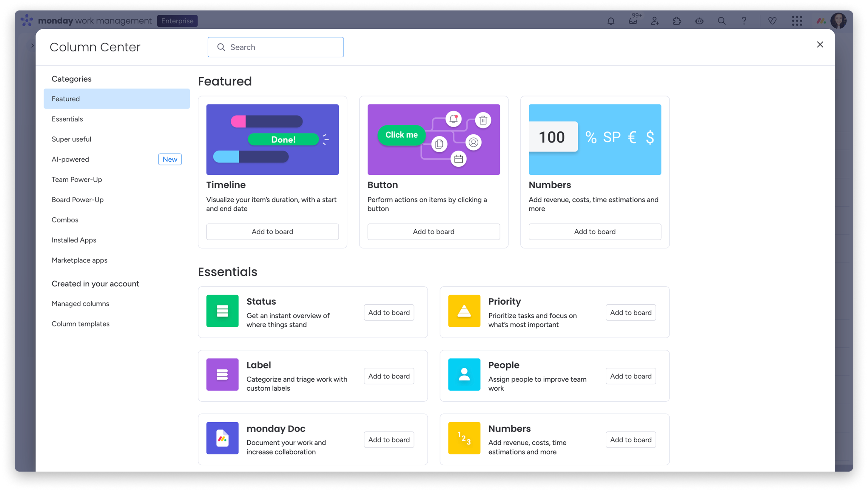Open Managed columns section
Viewport: 868px width, 491px height.
(80, 303)
